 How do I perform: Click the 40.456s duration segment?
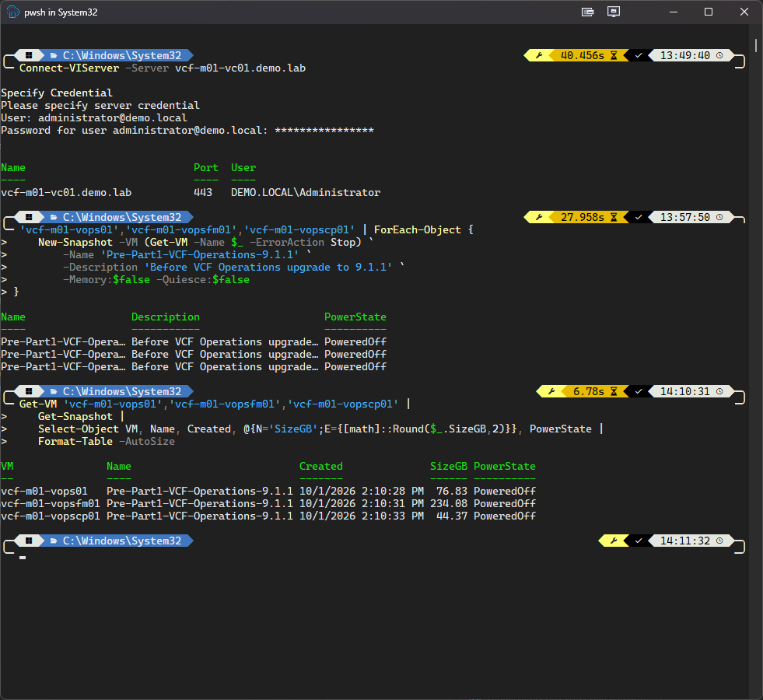582,55
